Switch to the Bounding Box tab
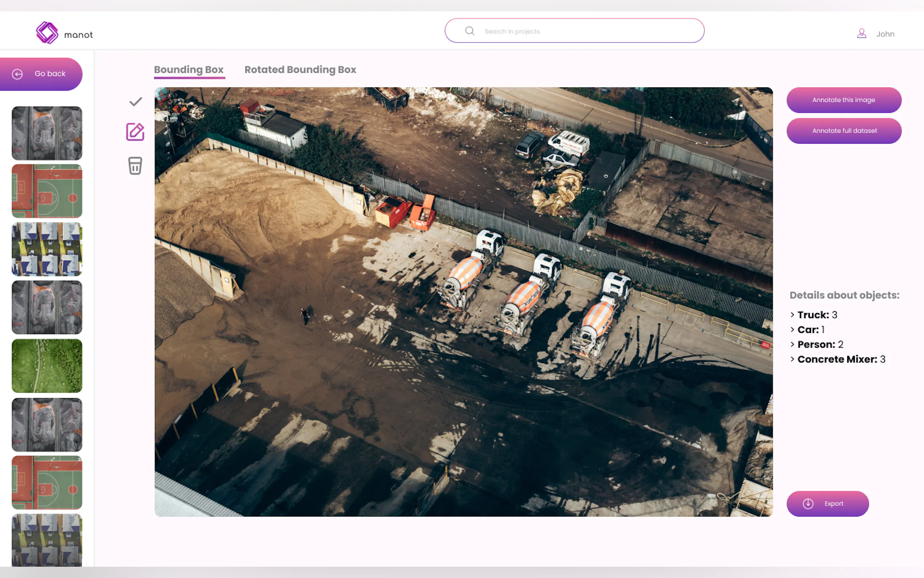The image size is (924, 578). 189,70
